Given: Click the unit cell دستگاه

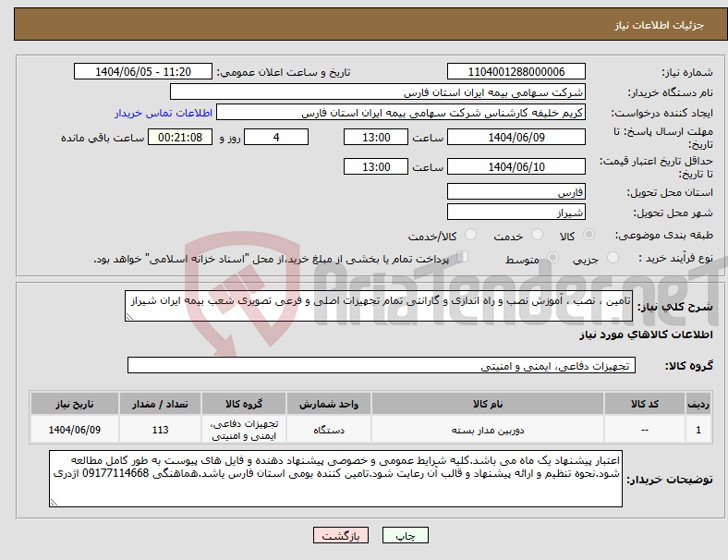Looking at the screenshot, I should pyautogui.click(x=329, y=430).
